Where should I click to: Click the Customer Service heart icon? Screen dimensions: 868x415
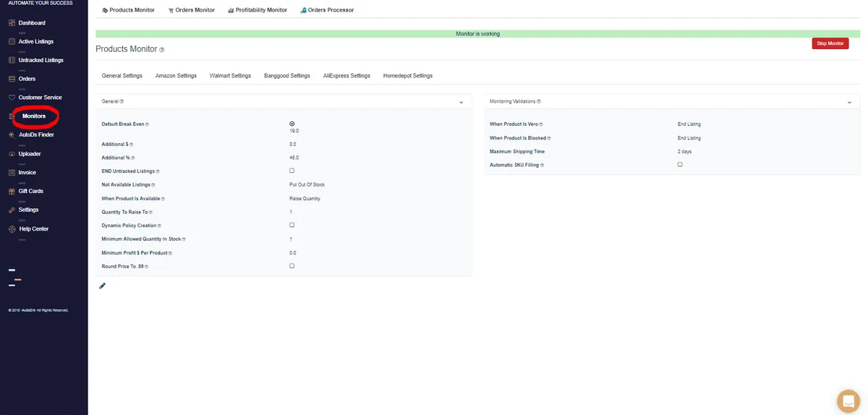pyautogui.click(x=12, y=98)
